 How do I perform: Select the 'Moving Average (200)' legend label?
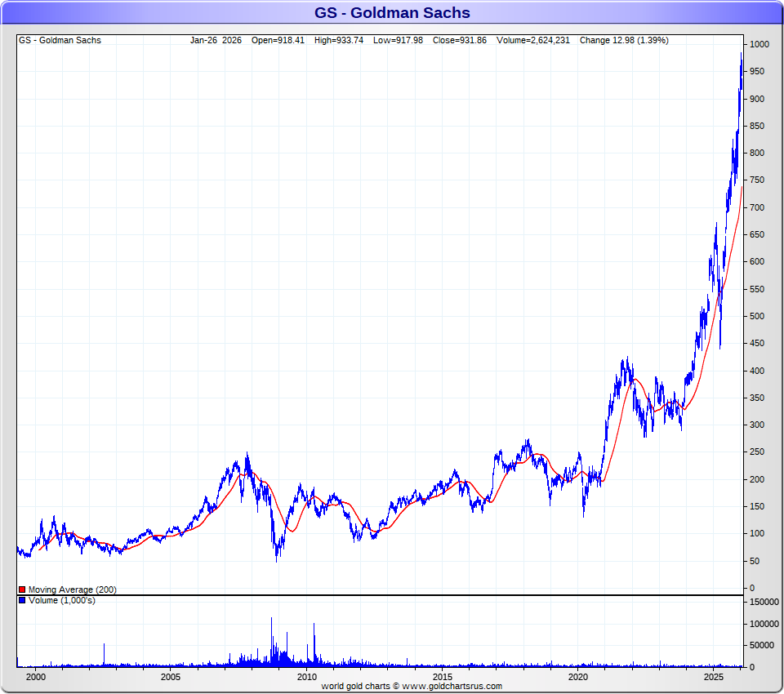coord(73,589)
